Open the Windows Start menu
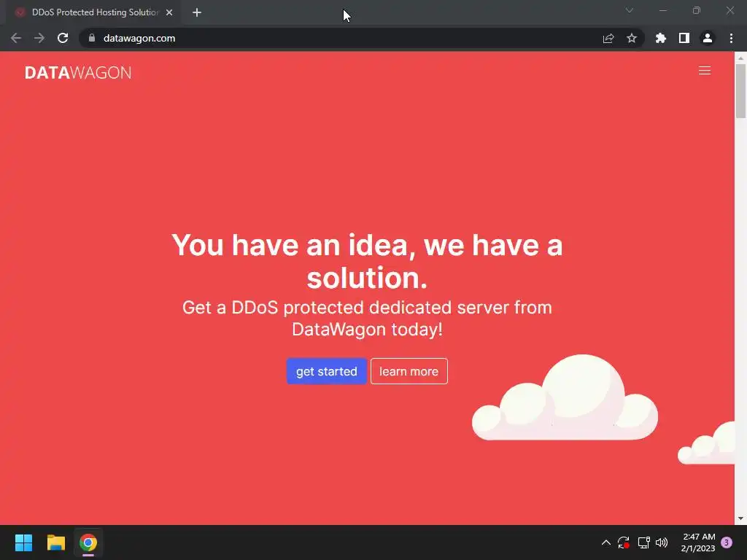The height and width of the screenshot is (560, 747). pos(23,542)
